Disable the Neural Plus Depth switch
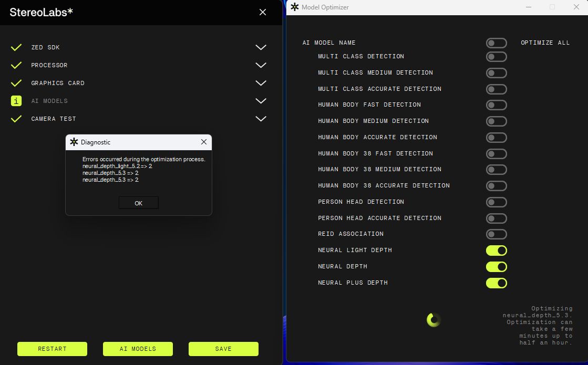Viewport: 588px width, 365px height. 496,283
